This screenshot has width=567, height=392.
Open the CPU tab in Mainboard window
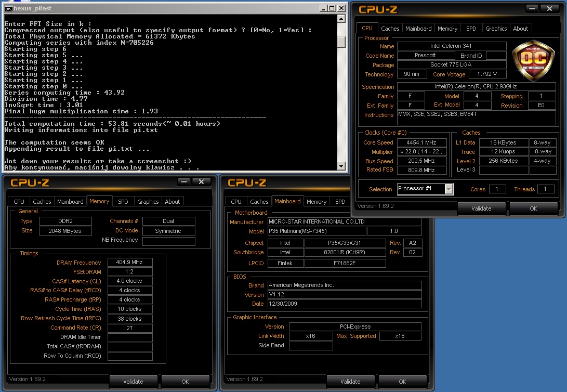click(236, 202)
